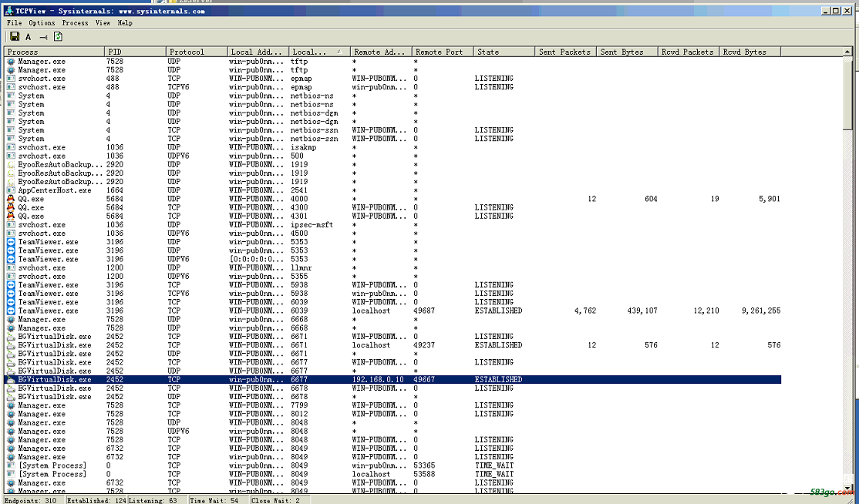This screenshot has width=859, height=504.
Task: Sort by the Rcvd Packets column header
Action: click(689, 52)
